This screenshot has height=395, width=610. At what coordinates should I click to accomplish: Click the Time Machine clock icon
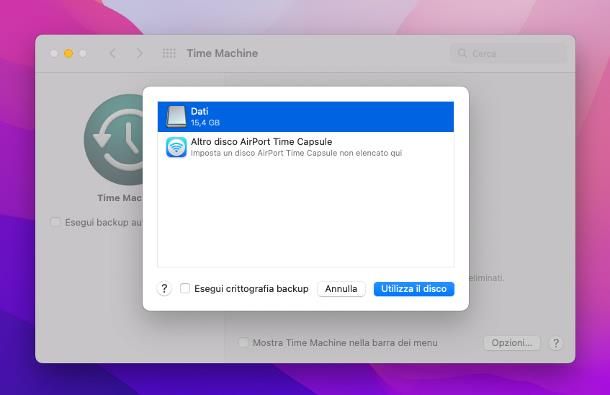pyautogui.click(x=114, y=139)
